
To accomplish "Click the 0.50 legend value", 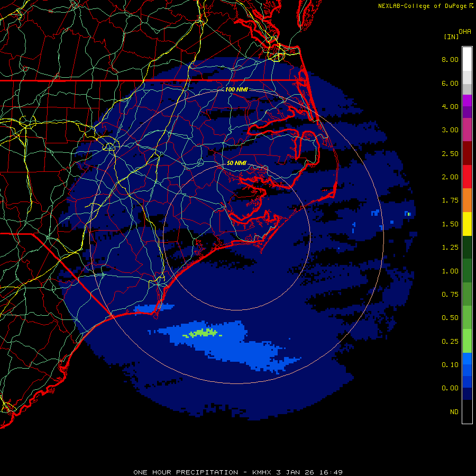I will click(450, 318).
